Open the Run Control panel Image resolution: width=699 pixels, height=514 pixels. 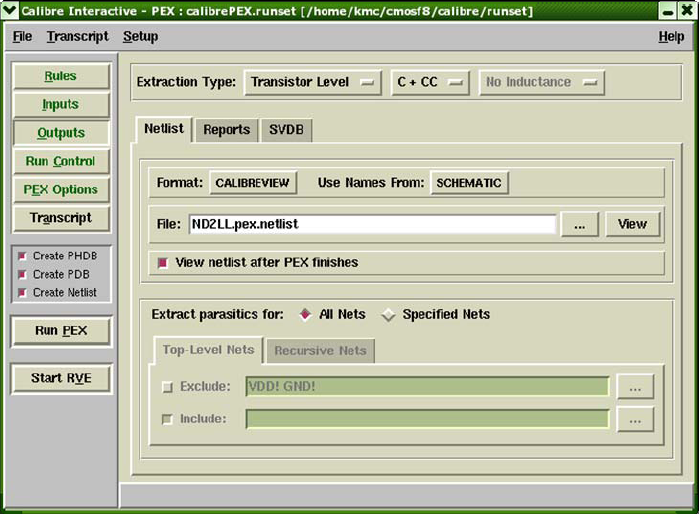click(x=61, y=161)
